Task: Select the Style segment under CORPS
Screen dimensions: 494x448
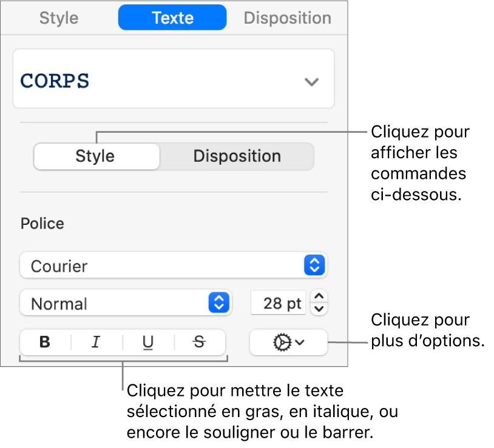Action: (x=95, y=156)
